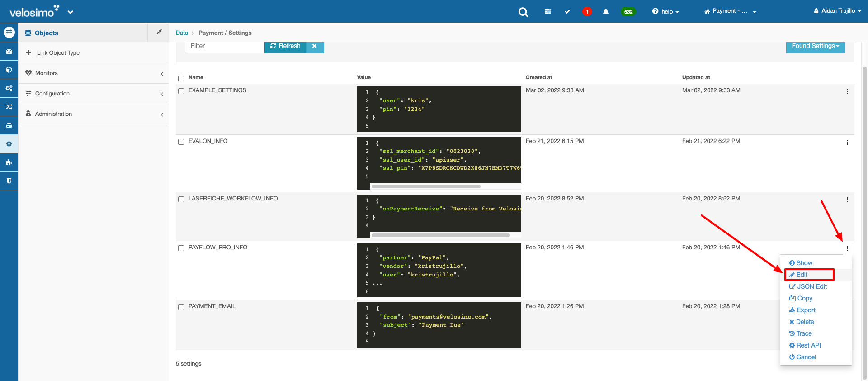Screen dimensions: 868x381
Task: Choose Rest API in the context menu
Action: click(x=805, y=345)
